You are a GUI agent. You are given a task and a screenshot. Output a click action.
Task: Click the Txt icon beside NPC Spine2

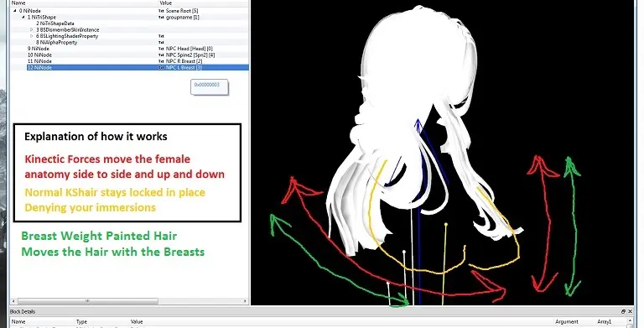(x=161, y=55)
